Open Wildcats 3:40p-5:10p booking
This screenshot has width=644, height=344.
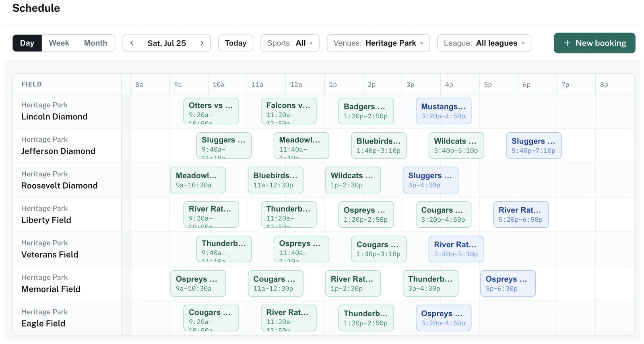click(456, 146)
